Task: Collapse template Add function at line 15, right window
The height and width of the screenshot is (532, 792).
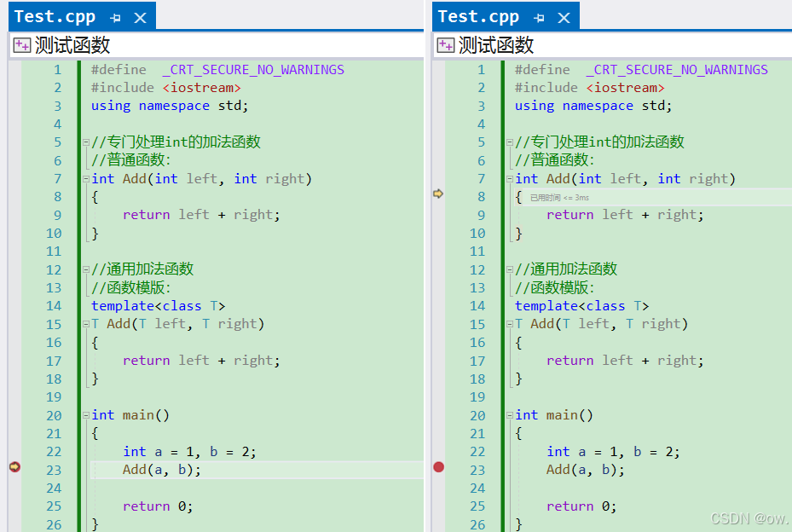Action: pyautogui.click(x=510, y=324)
